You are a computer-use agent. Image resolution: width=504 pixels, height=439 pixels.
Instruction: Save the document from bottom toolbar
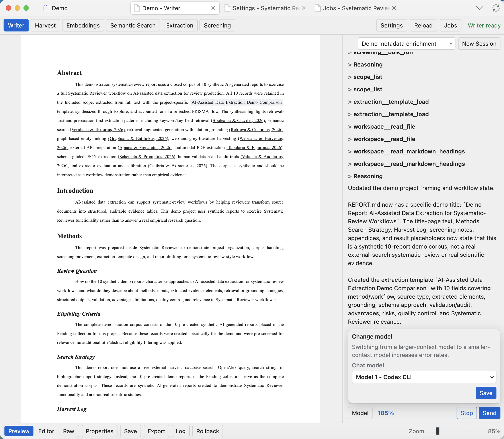coord(130,431)
